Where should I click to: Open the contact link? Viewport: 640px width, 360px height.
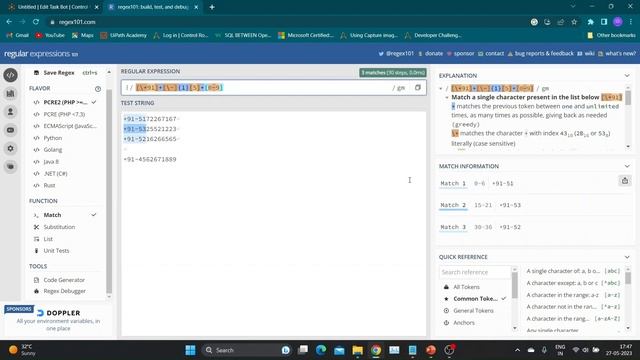491,53
